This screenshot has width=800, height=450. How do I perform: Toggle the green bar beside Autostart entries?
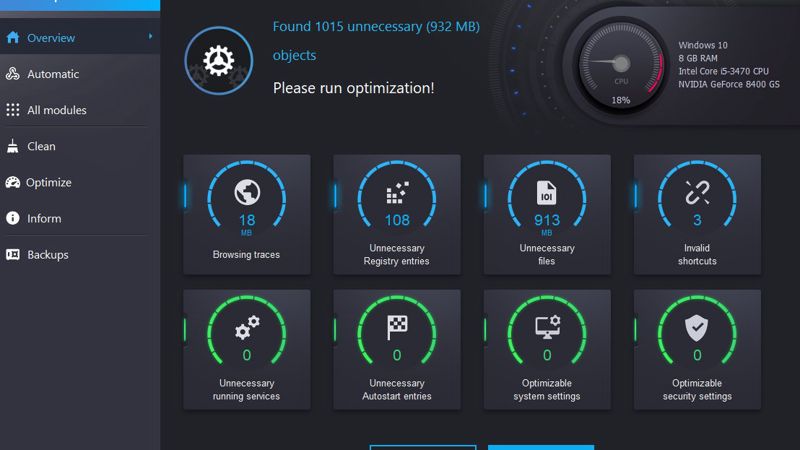pos(335,330)
